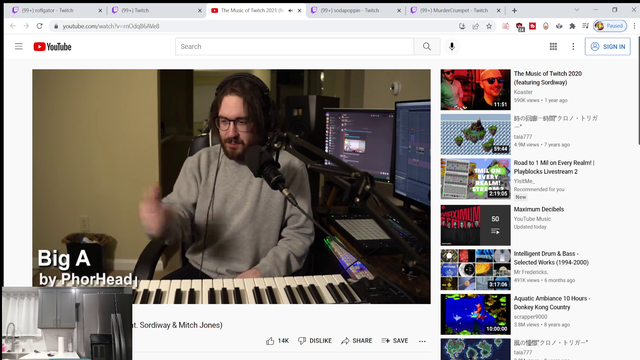Click the YisItMe_ channel name

[524, 181]
